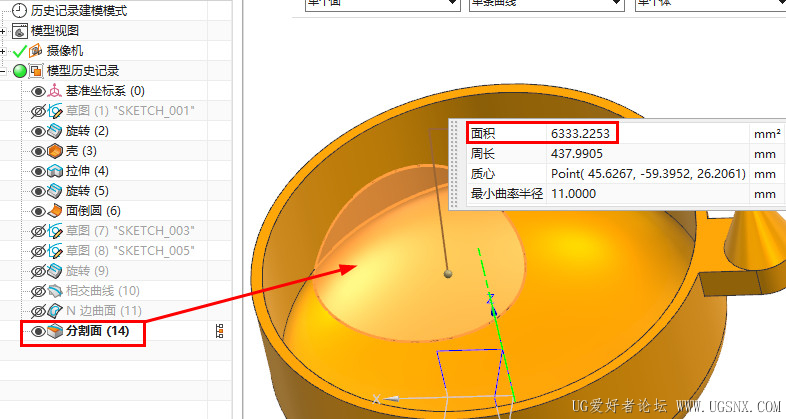The image size is (786, 419).
Task: Toggle visibility of 基准坐标系 (0)
Action: [x=38, y=91]
